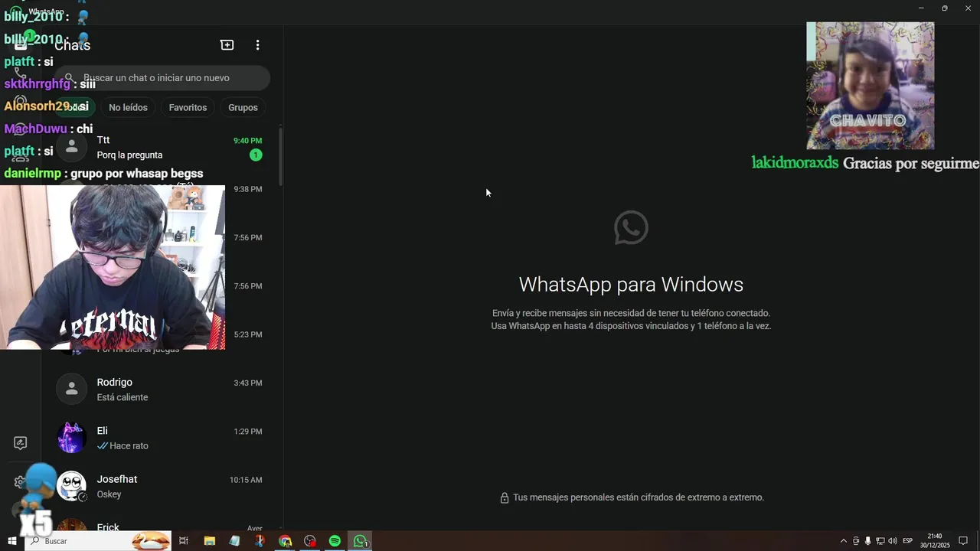Click the chat list scrollbar
This screenshot has height=551, width=980.
[x=280, y=157]
